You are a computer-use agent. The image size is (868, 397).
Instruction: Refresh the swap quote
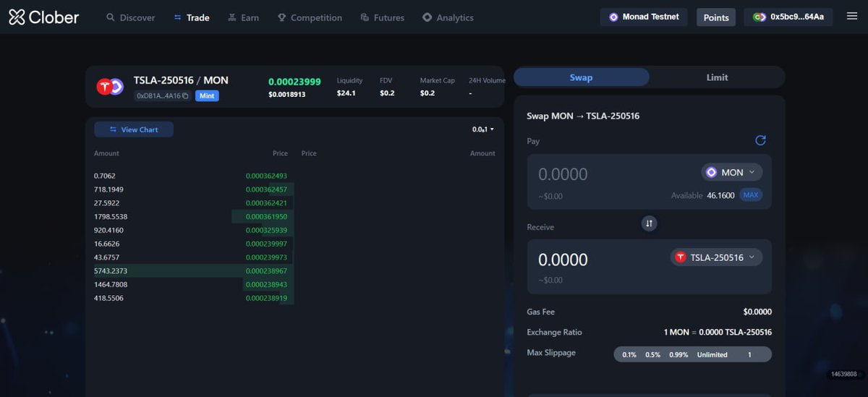click(x=760, y=140)
